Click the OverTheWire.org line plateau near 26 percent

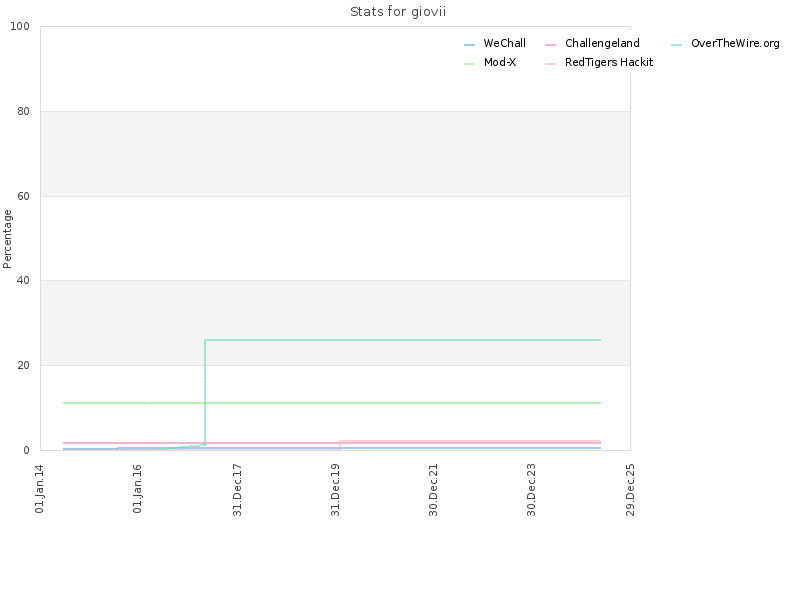click(403, 340)
